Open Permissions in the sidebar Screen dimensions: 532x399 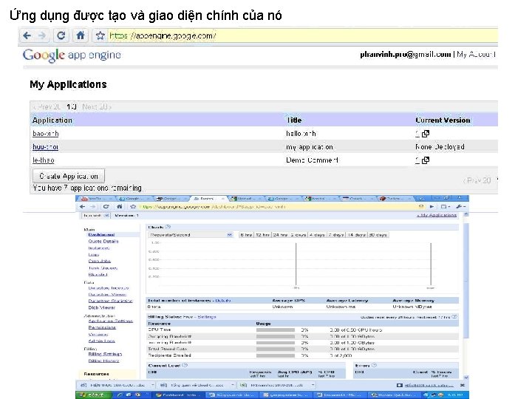pos(102,327)
